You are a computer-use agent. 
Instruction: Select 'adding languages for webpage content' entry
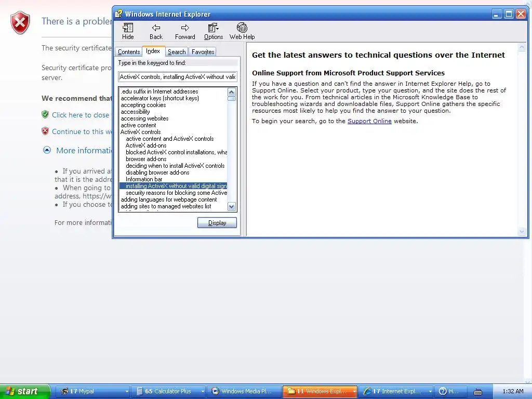click(169, 199)
